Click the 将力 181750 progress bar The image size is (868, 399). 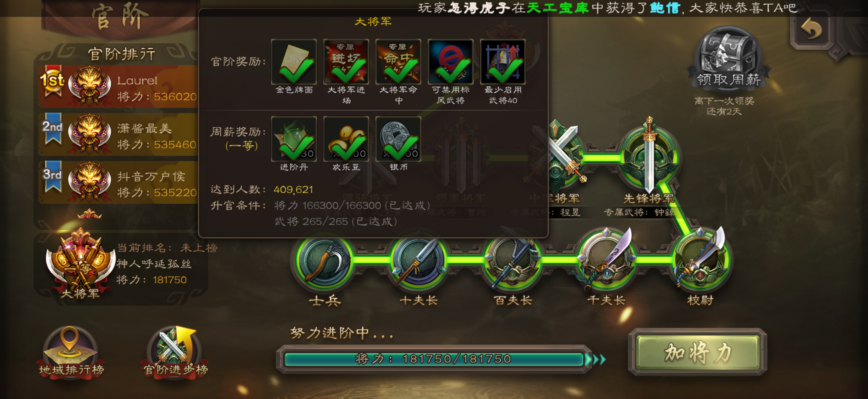pos(433,359)
